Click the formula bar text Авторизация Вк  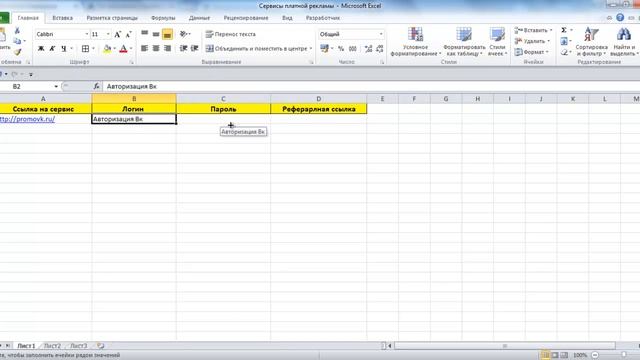point(131,87)
